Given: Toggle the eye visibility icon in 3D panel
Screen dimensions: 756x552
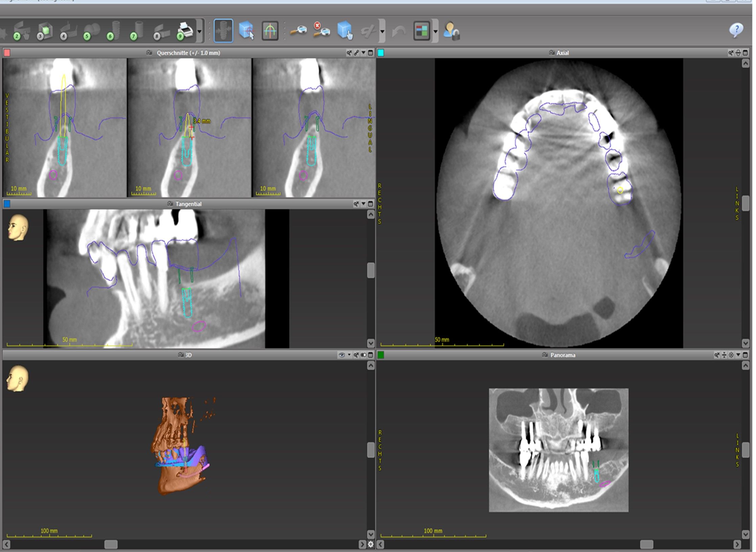Looking at the screenshot, I should [342, 355].
